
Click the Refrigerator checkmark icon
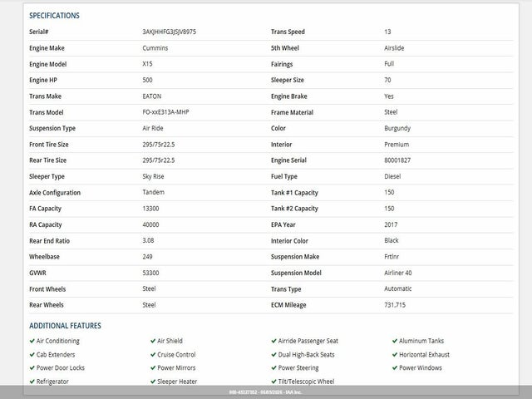click(x=32, y=382)
